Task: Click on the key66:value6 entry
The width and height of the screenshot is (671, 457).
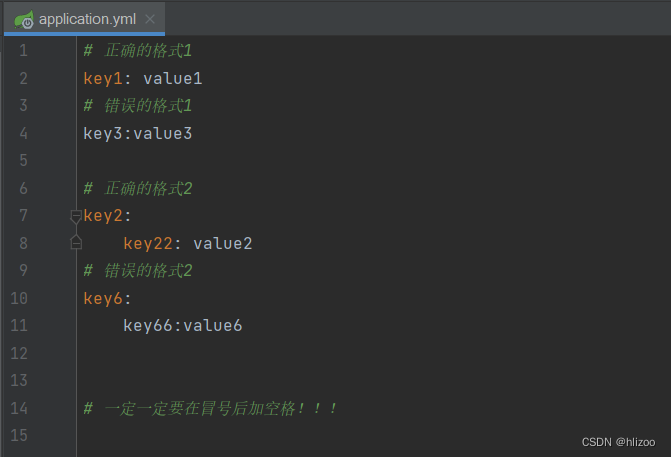Action: click(183, 326)
